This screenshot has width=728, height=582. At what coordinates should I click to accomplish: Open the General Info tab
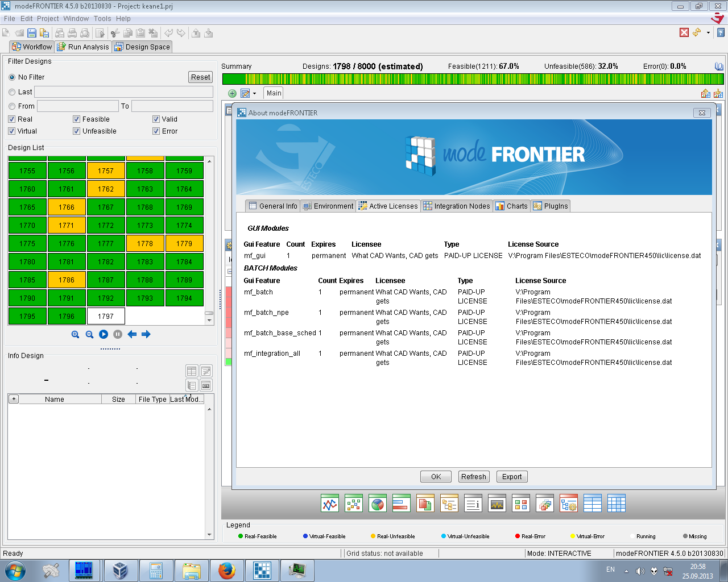click(273, 206)
